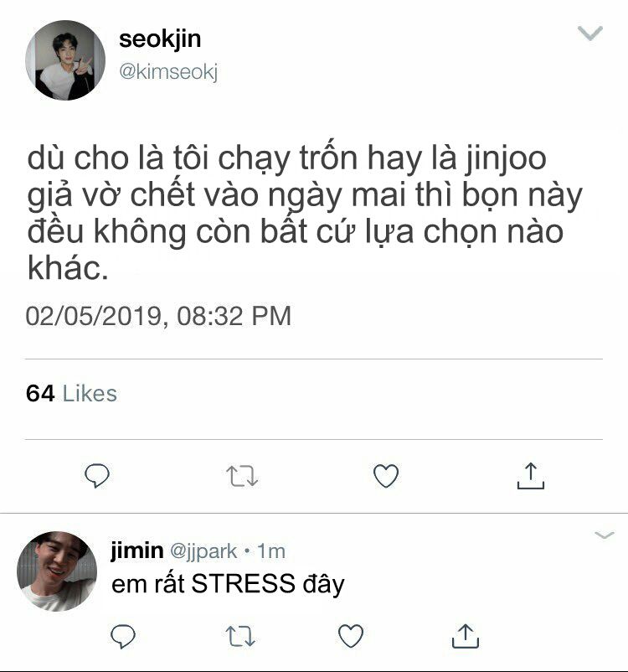Reply to jimin's comment
628x672 pixels.
pos(123,636)
